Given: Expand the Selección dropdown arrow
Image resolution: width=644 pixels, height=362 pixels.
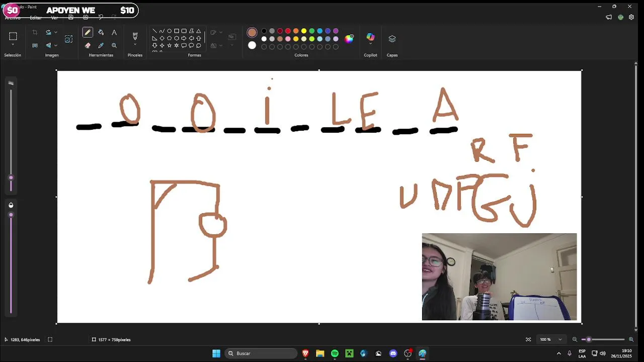Looking at the screenshot, I should pyautogui.click(x=13, y=45).
